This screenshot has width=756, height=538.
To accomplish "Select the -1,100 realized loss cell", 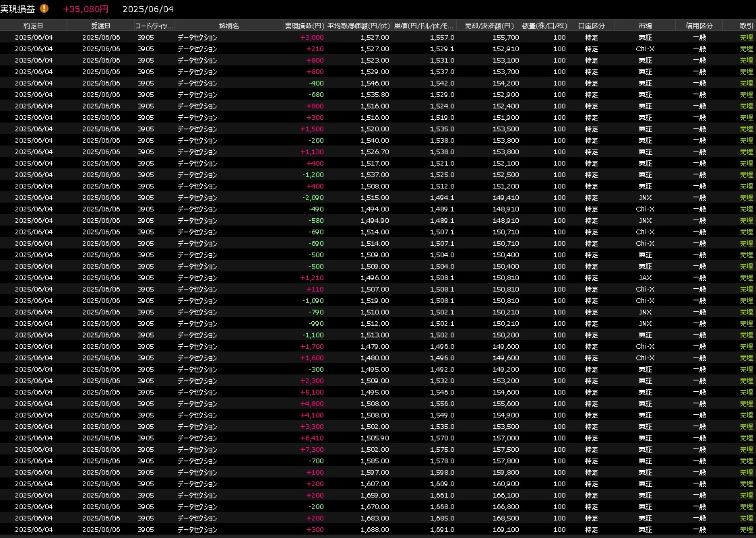I will [313, 335].
